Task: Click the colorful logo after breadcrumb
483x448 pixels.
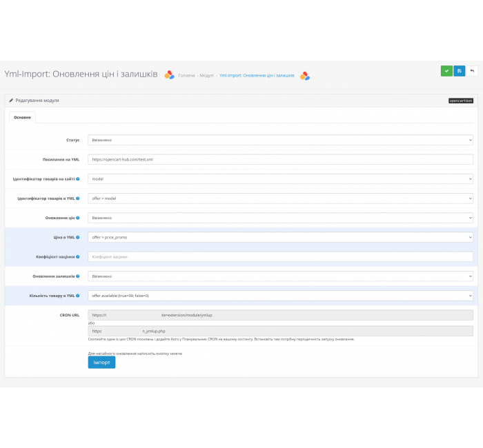Action: pyautogui.click(x=305, y=76)
